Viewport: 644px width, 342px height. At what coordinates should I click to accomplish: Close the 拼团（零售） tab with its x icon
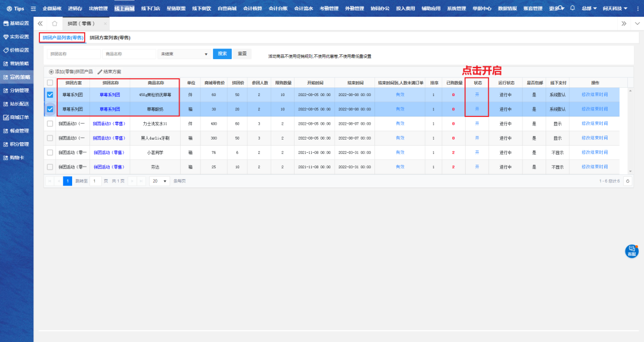pyautogui.click(x=105, y=23)
